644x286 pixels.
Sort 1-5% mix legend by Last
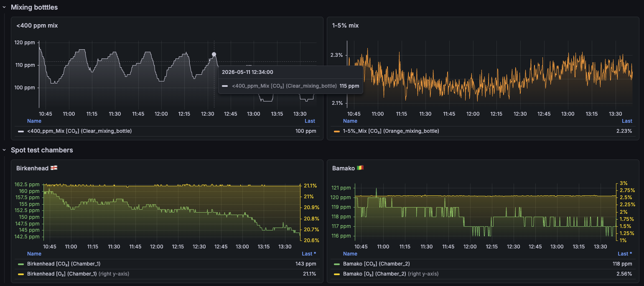[627, 121]
